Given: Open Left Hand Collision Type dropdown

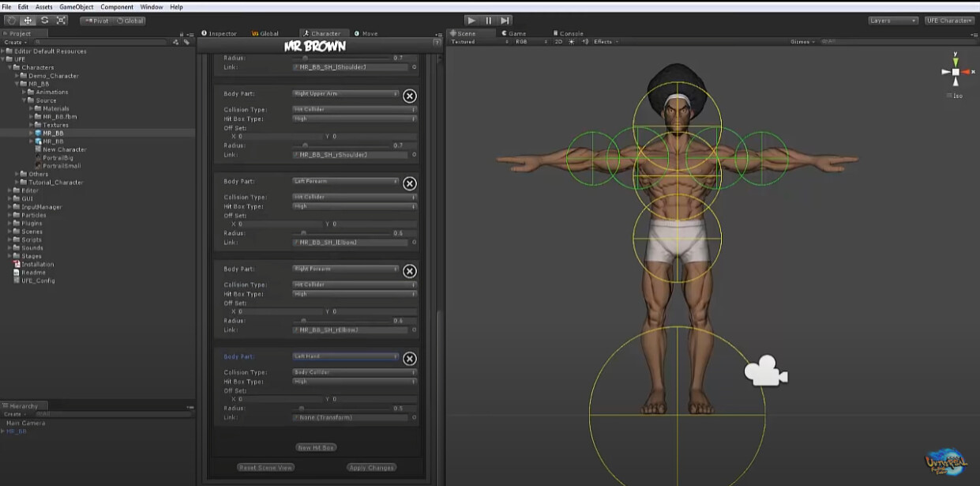Looking at the screenshot, I should click(x=354, y=372).
